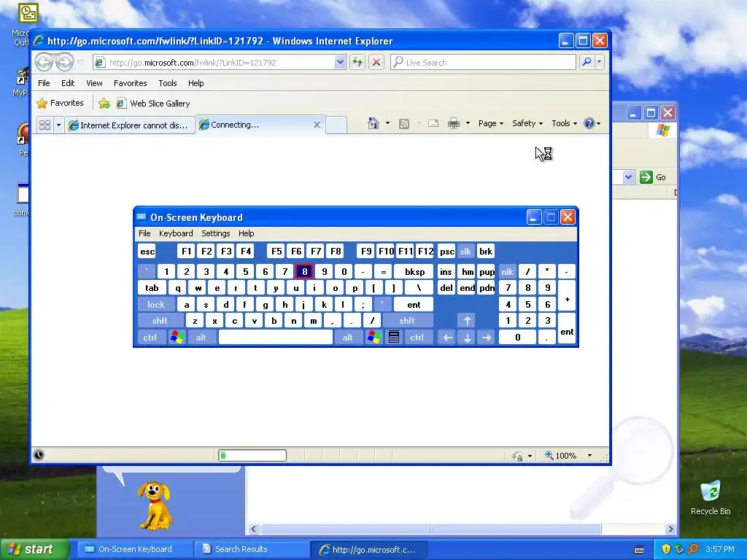Open the Recycle Bin desktop icon
The image size is (747, 560).
[x=711, y=498]
